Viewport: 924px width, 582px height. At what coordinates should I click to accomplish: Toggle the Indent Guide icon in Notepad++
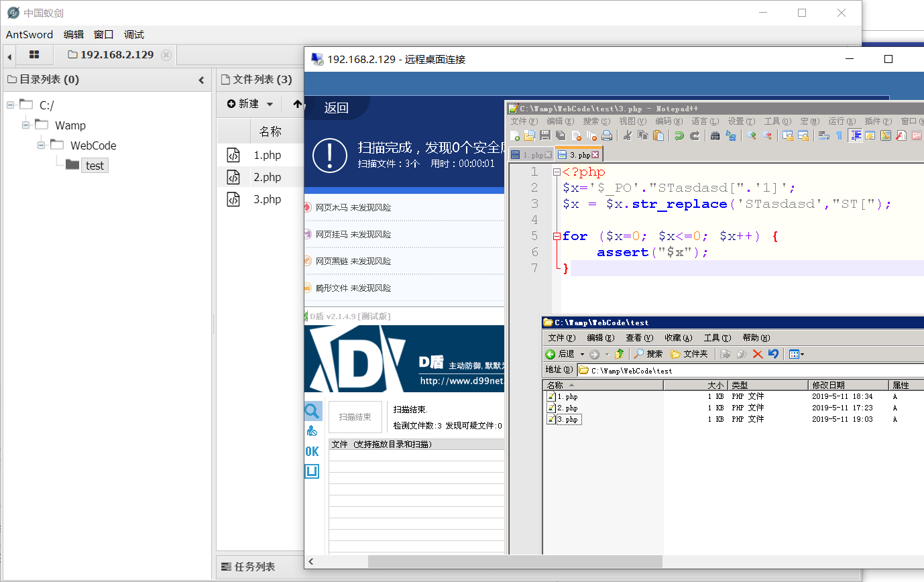(x=856, y=135)
